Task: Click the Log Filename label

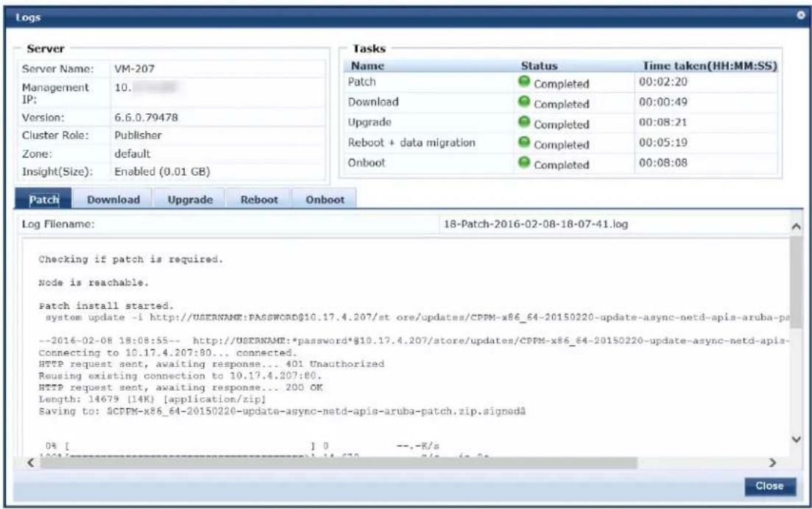Action: (x=58, y=224)
